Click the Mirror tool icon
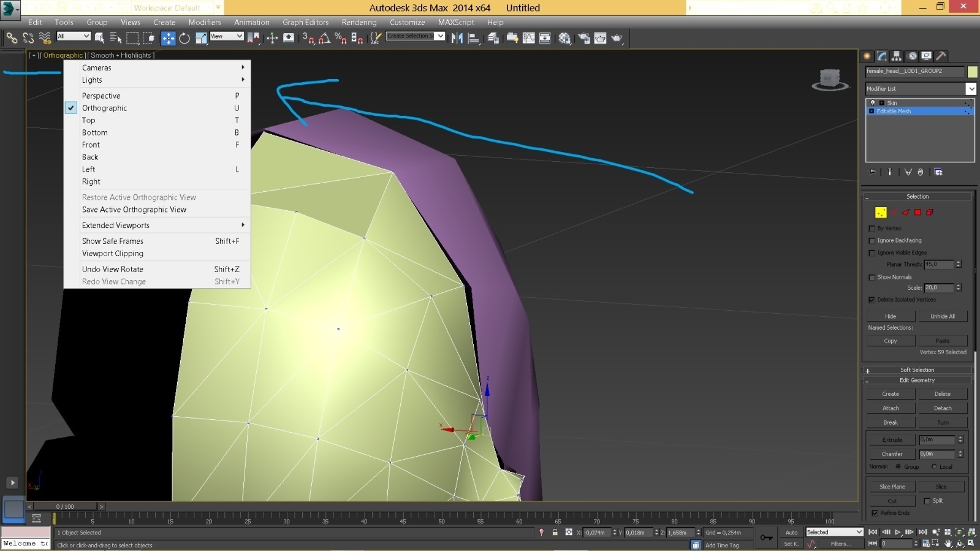Viewport: 980px width, 551px height. point(457,38)
